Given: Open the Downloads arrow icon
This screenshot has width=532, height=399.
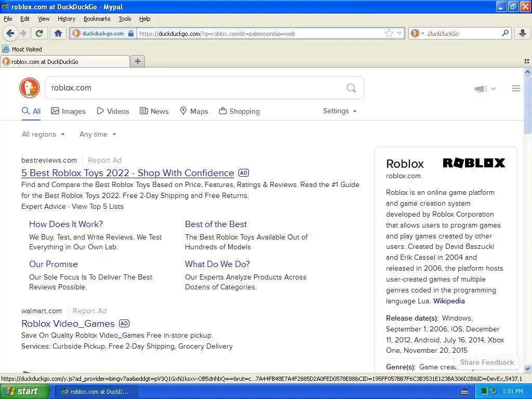Looking at the screenshot, I should tap(523, 33).
